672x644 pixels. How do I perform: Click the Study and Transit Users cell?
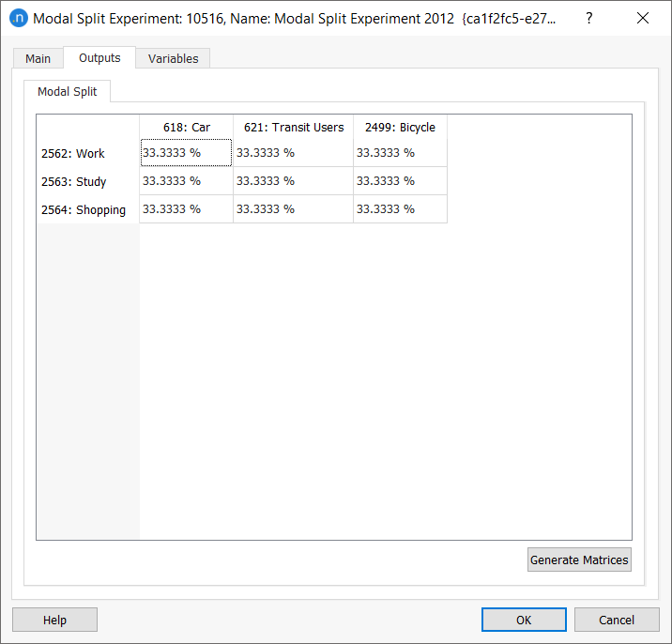point(293,181)
